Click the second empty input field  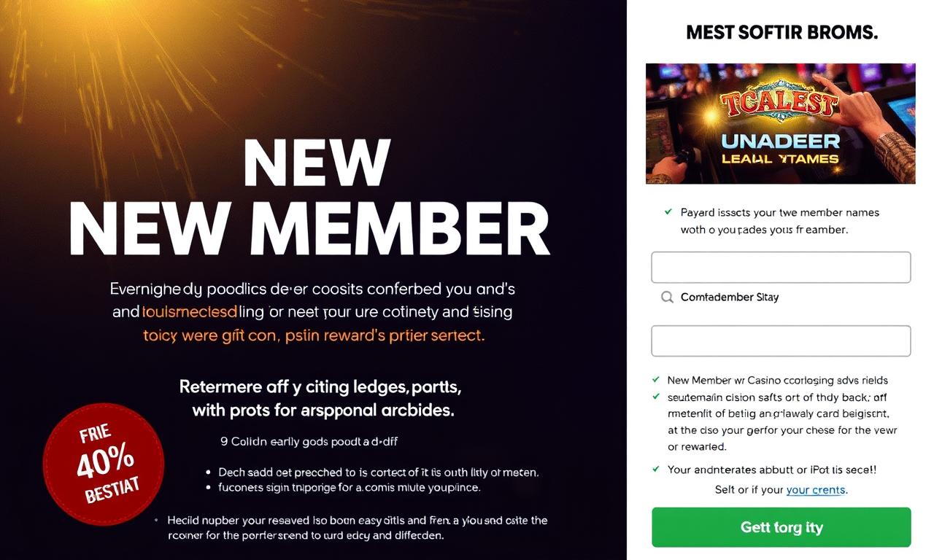click(x=781, y=341)
